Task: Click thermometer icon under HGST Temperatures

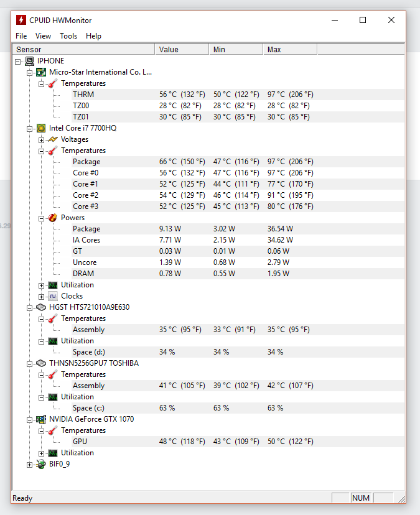Action: tap(53, 318)
